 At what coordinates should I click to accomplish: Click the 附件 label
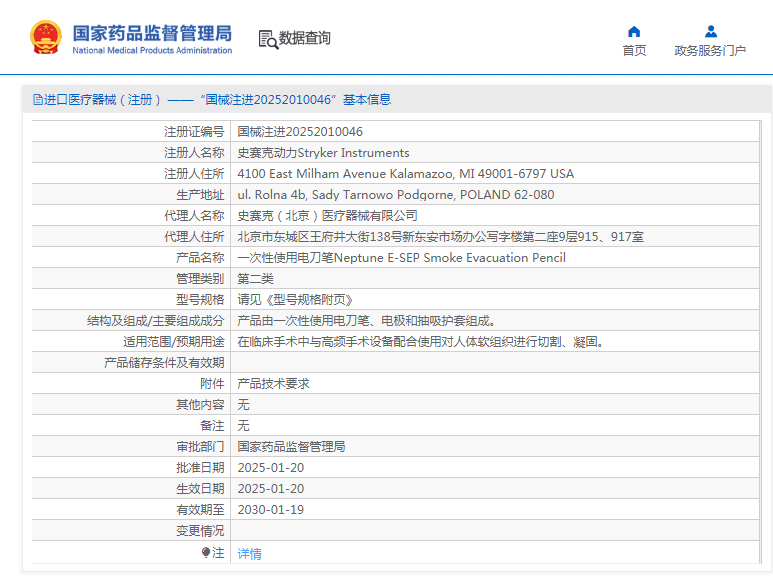tap(212, 383)
